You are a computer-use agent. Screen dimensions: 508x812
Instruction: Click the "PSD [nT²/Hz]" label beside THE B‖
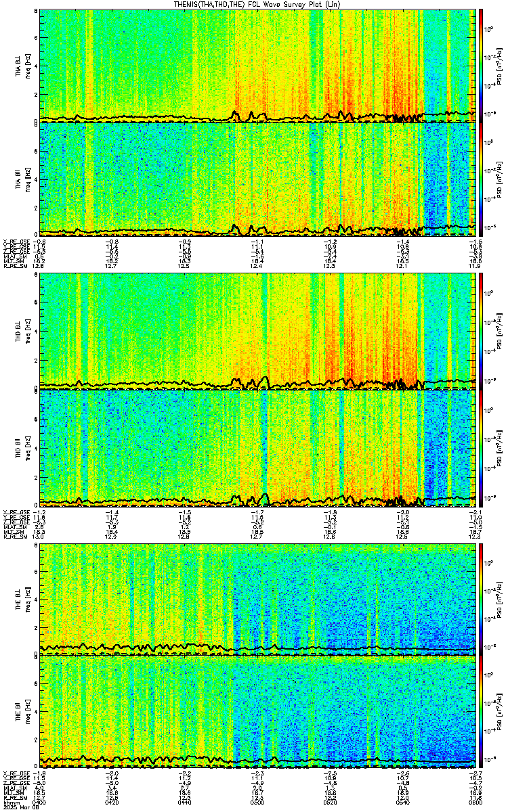click(x=500, y=713)
